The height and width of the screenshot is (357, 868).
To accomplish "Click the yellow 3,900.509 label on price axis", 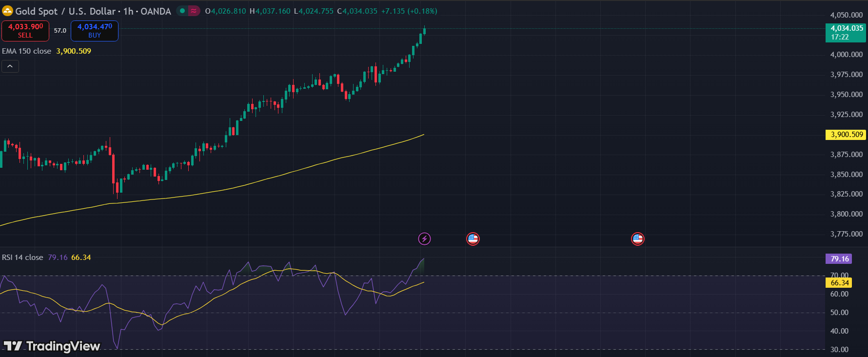I will (846, 135).
